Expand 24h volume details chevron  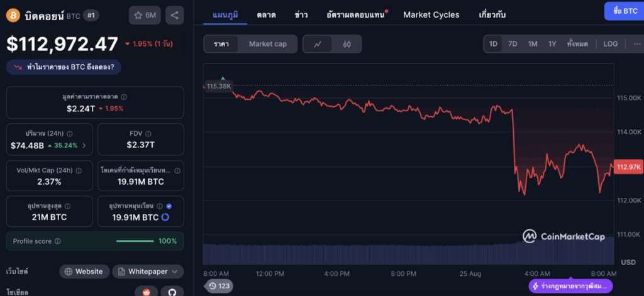click(x=84, y=145)
